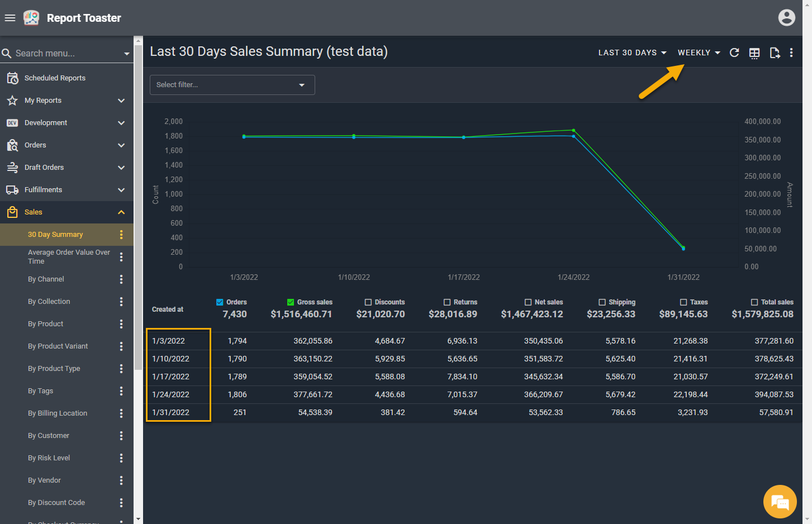Enable the Discounts column checkbox

(368, 302)
